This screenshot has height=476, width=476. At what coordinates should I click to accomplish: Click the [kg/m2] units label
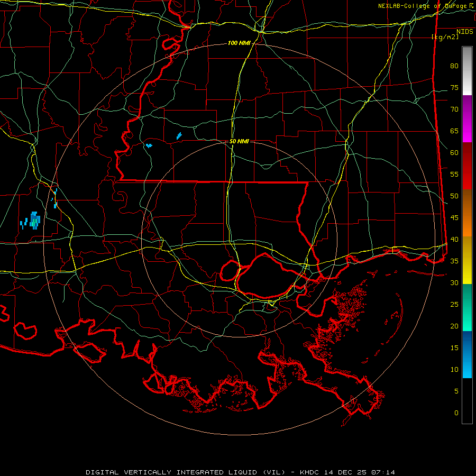445,37
